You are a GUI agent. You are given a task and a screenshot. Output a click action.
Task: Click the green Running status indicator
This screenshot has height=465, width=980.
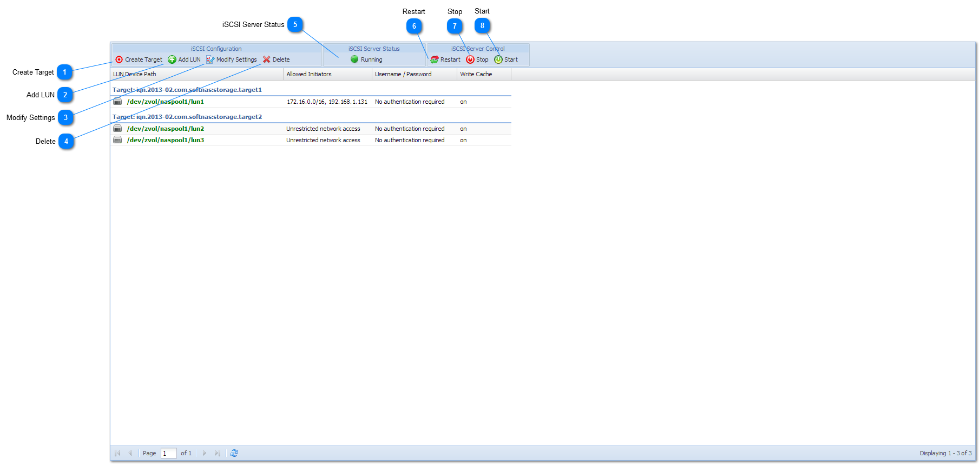tap(354, 59)
